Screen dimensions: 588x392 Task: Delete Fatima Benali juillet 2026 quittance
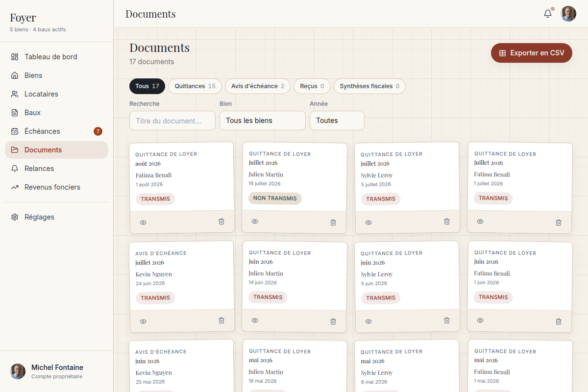tap(559, 222)
